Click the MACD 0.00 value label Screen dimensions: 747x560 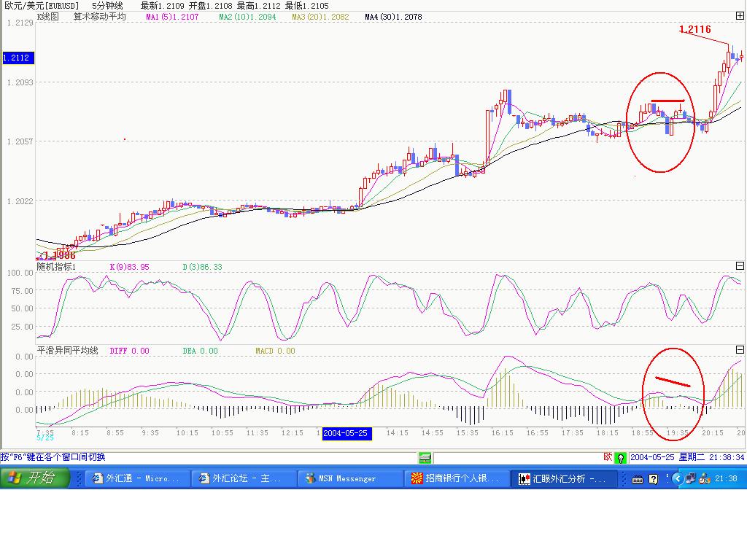(275, 351)
